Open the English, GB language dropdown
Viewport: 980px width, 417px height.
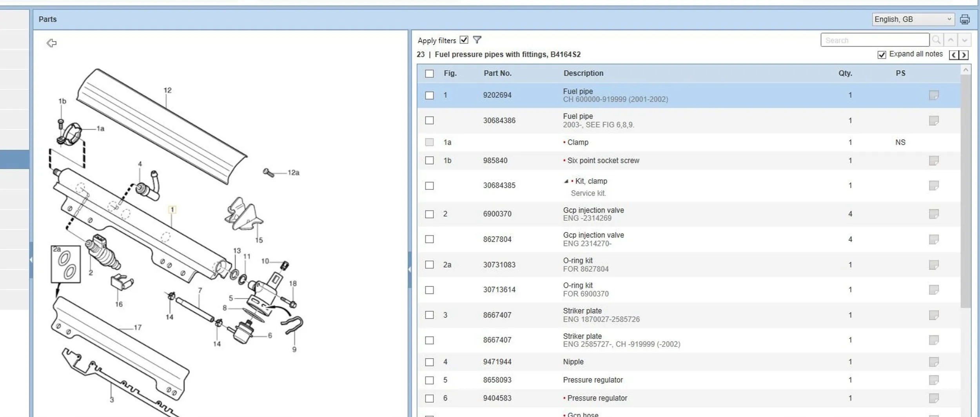pyautogui.click(x=913, y=19)
